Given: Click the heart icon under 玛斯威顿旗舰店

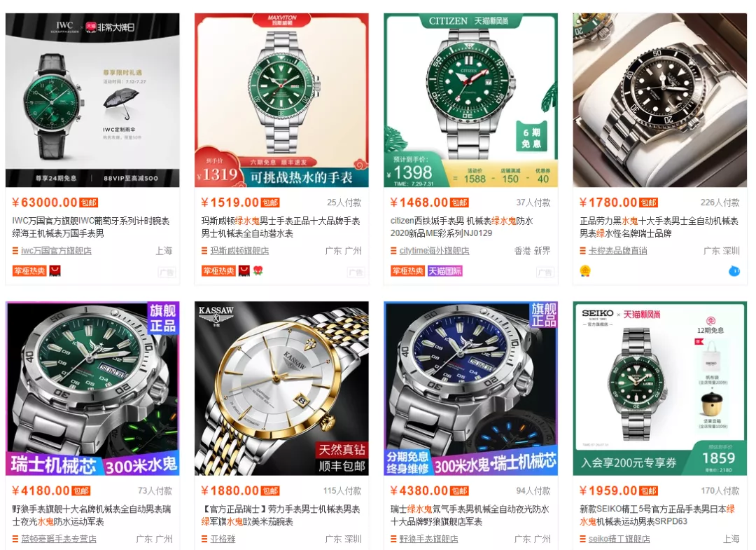Looking at the screenshot, I should point(258,270).
